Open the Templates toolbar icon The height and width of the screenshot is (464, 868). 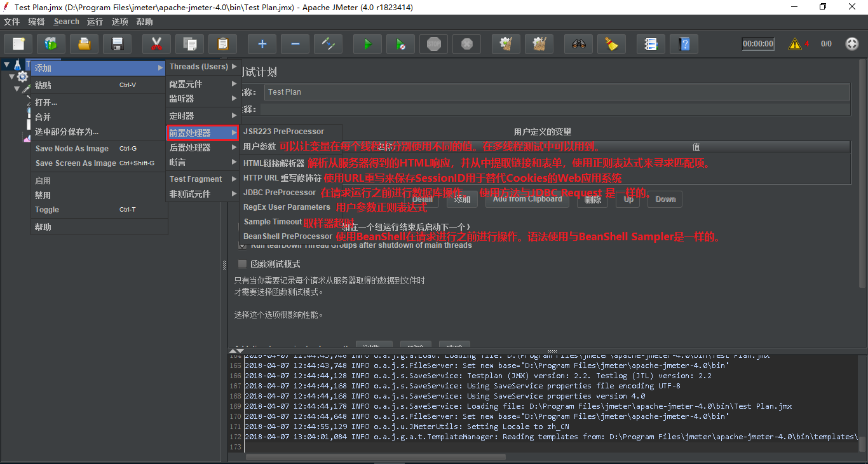tap(51, 44)
